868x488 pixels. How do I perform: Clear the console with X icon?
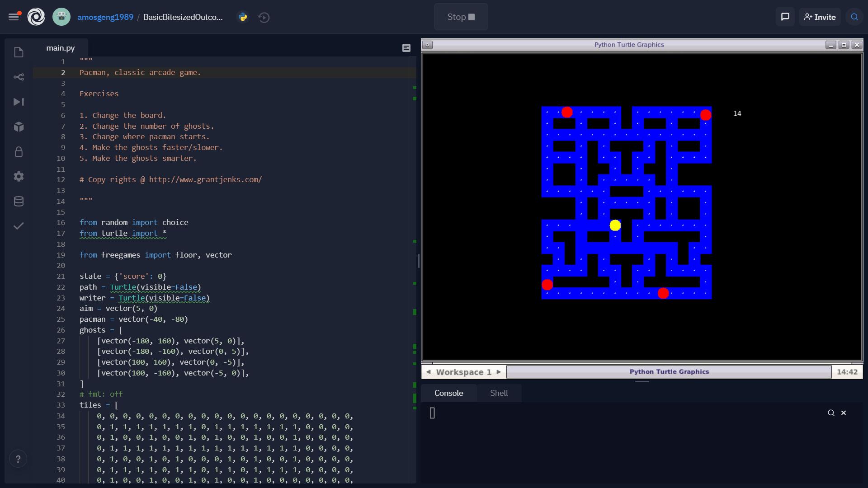844,413
